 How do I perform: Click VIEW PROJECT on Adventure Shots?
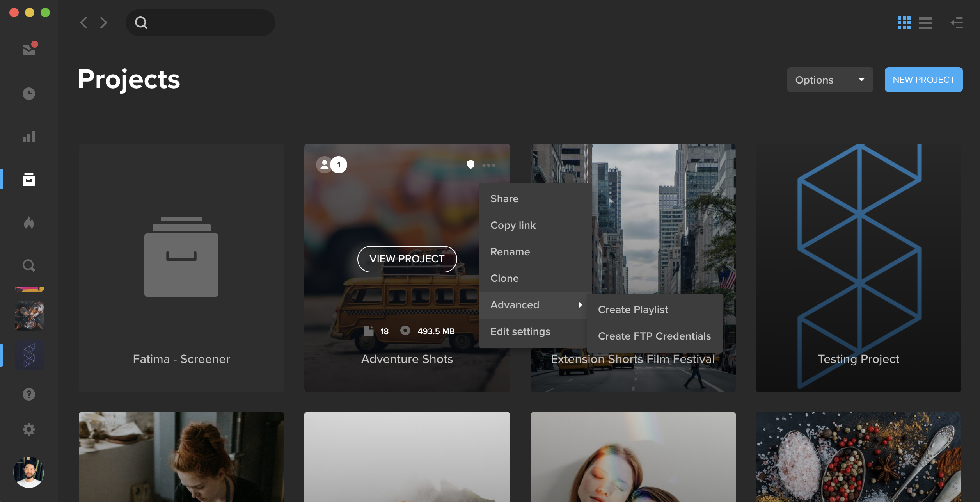pos(407,259)
